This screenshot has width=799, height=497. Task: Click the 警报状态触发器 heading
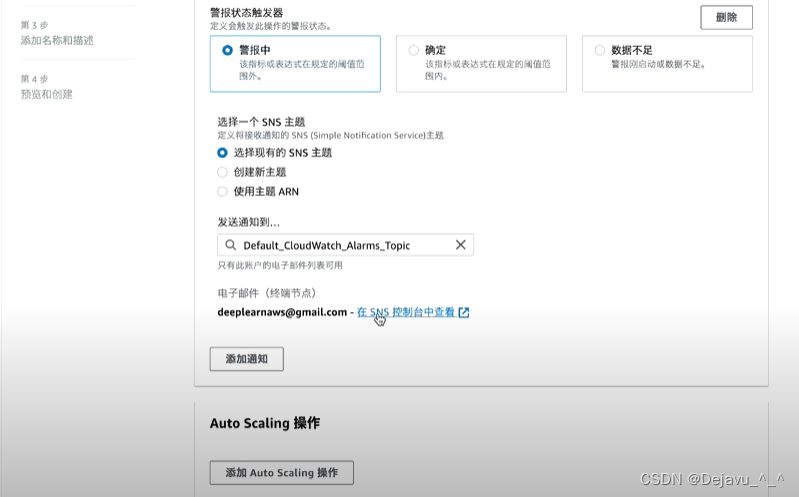[x=247, y=13]
